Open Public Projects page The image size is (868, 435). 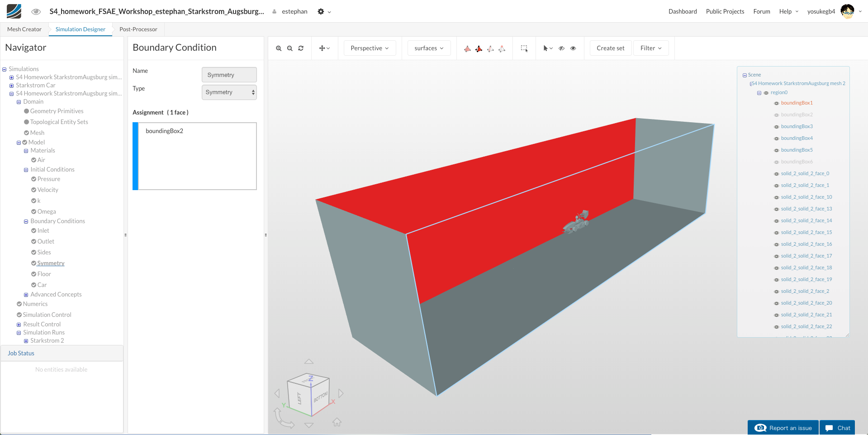725,12
